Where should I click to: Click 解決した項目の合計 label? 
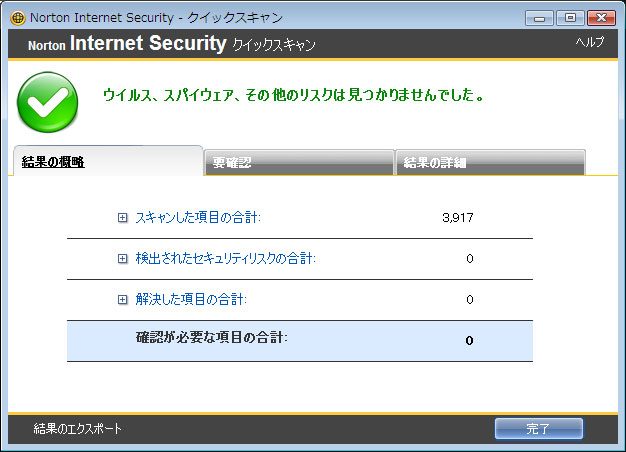pos(191,299)
